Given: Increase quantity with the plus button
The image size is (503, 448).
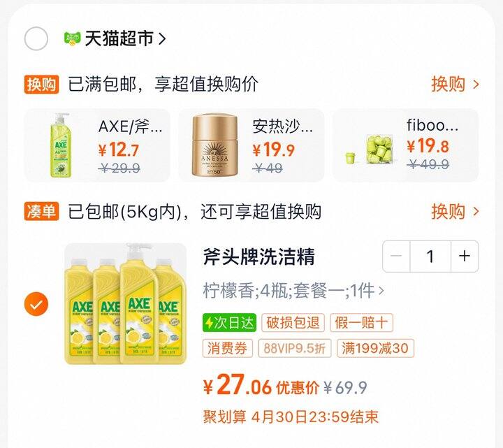Looking at the screenshot, I should 465,256.
